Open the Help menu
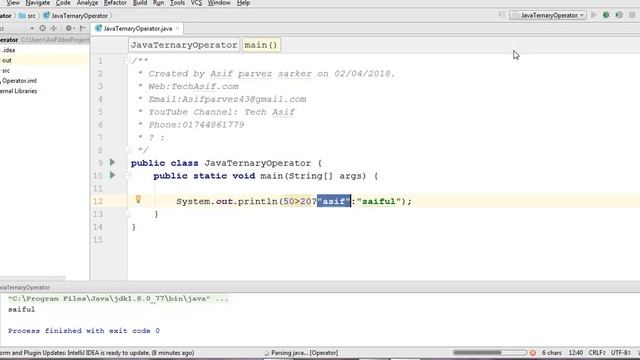 click(x=243, y=3)
